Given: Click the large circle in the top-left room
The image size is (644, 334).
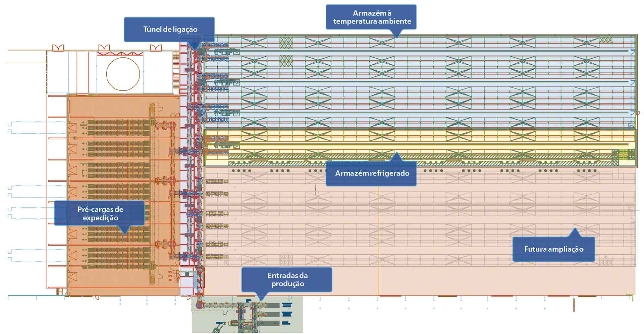Looking at the screenshot, I should pos(123,74).
